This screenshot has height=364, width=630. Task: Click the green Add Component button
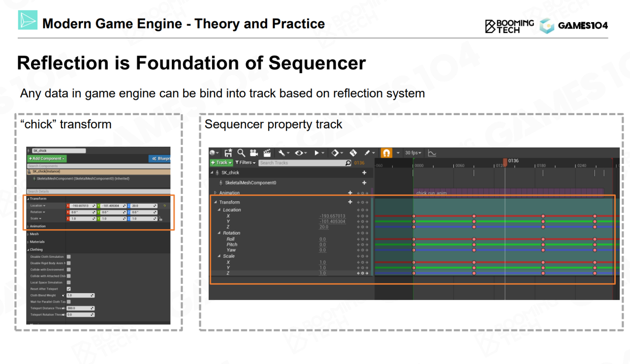pos(46,159)
